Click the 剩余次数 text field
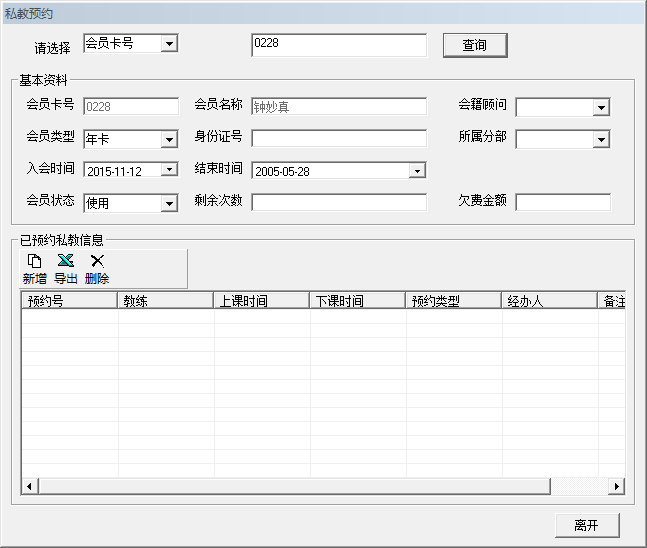Screen dimensions: 647x548 (338, 202)
